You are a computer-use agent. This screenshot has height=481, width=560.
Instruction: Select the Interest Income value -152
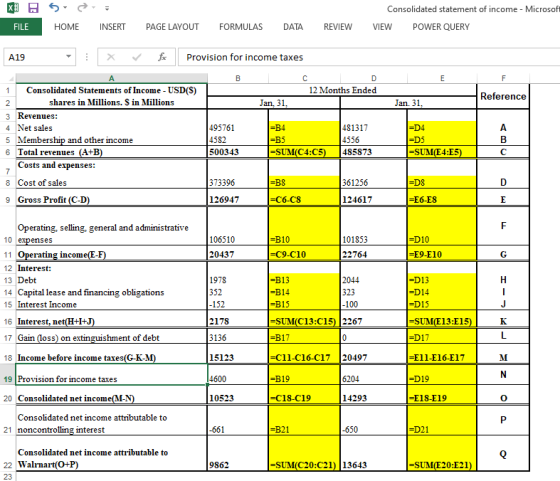238,304
